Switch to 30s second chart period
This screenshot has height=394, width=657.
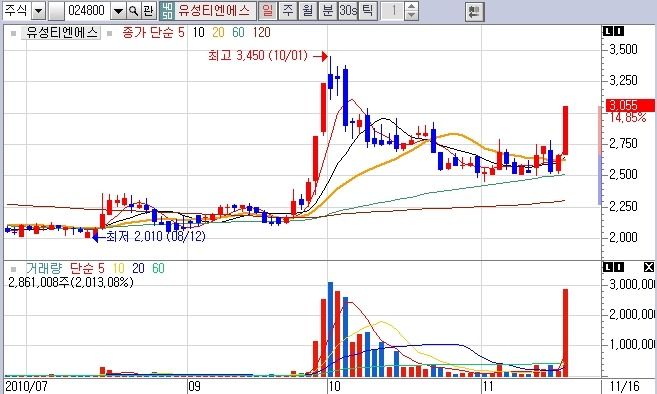coord(348,11)
